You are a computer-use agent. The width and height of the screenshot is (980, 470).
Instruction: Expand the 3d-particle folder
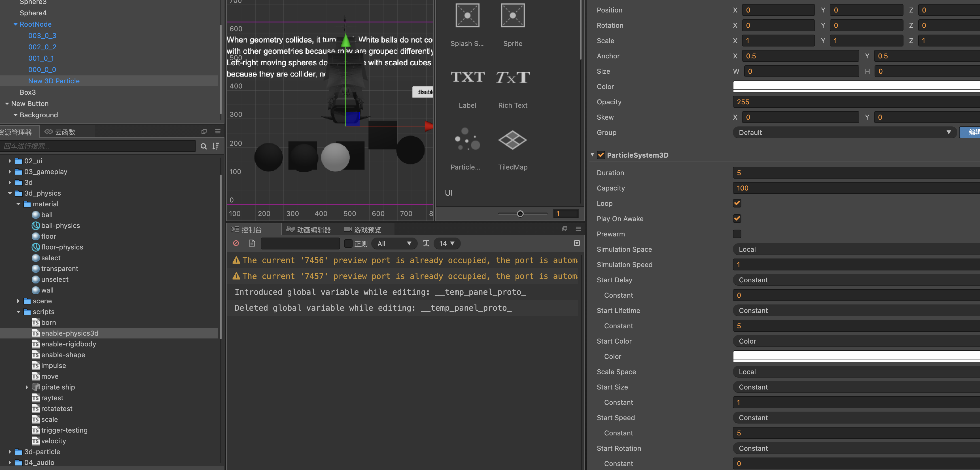(x=10, y=452)
